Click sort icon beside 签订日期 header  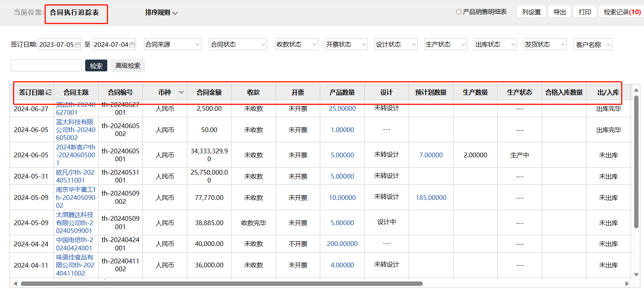pyautogui.click(x=49, y=92)
